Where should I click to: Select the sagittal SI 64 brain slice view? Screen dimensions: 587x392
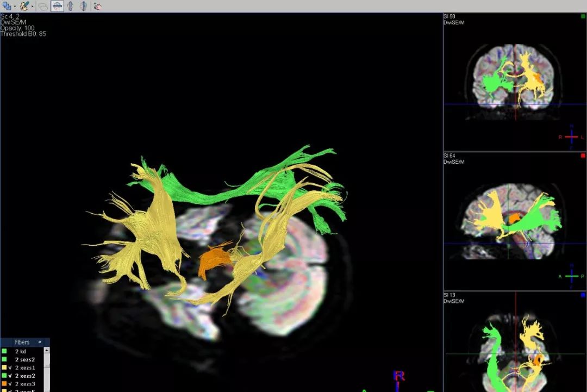(x=515, y=221)
